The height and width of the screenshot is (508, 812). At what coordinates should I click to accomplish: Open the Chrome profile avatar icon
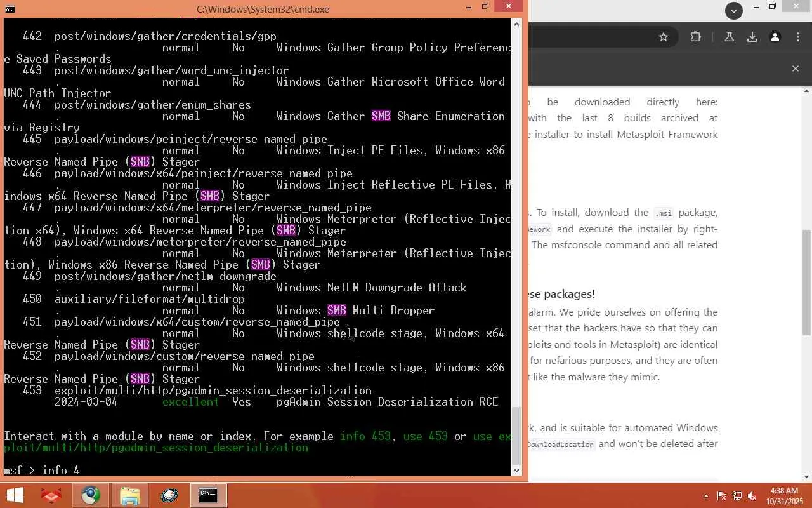click(775, 37)
